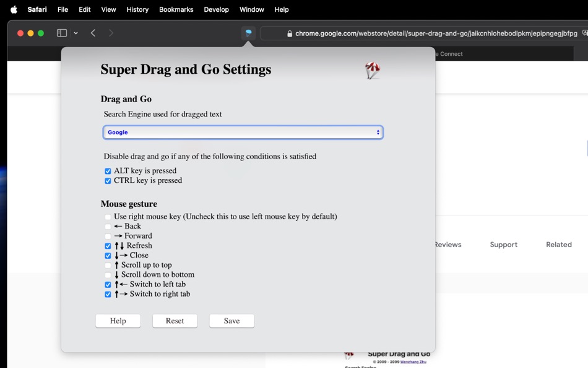The height and width of the screenshot is (368, 588).
Task: Click the 'Drag and Go' section heading
Action: (x=126, y=99)
